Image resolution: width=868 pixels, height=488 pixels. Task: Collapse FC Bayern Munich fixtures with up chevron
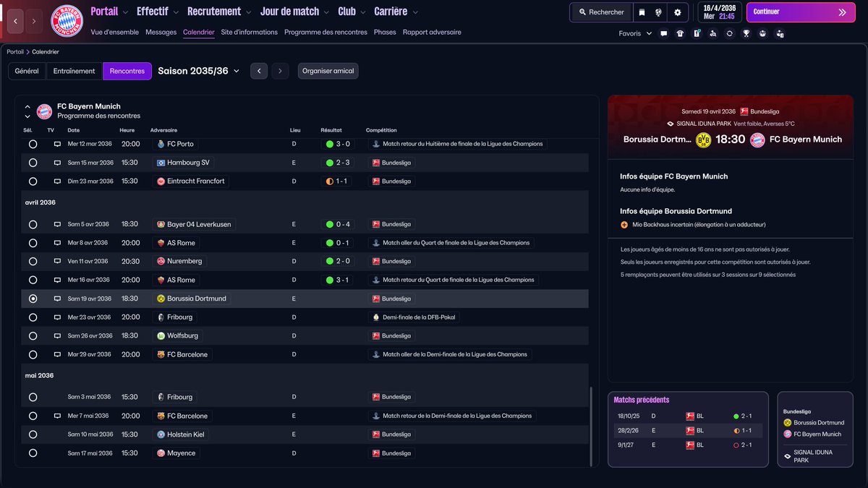point(27,106)
